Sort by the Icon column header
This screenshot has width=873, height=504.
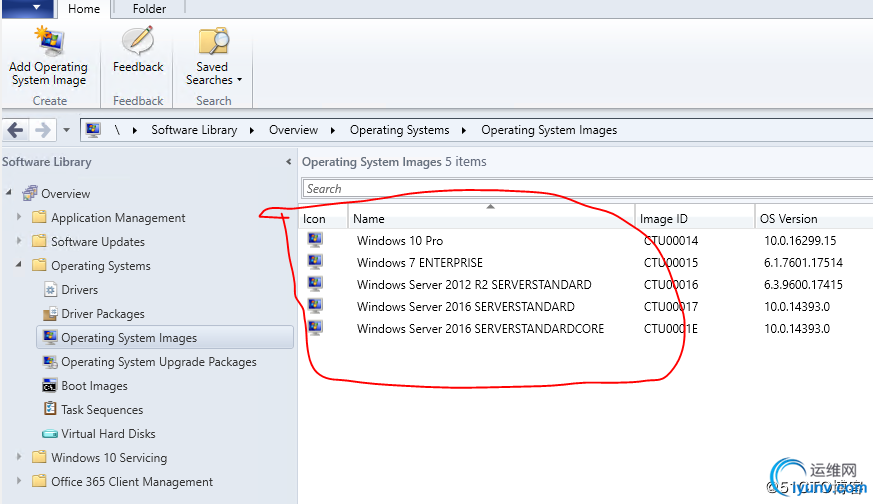click(323, 218)
